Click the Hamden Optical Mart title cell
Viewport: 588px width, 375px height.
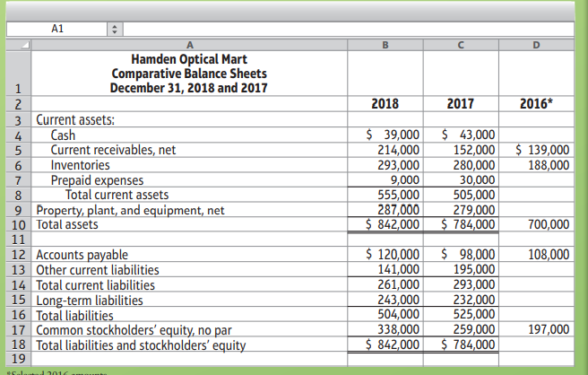pyautogui.click(x=189, y=74)
